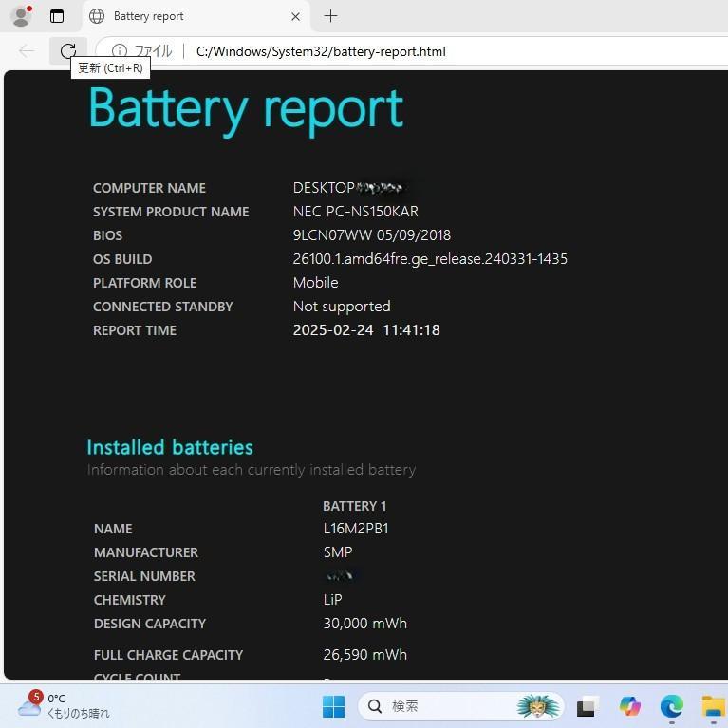Click the Battery report heading
The width and height of the screenshot is (728, 728).
(246, 109)
